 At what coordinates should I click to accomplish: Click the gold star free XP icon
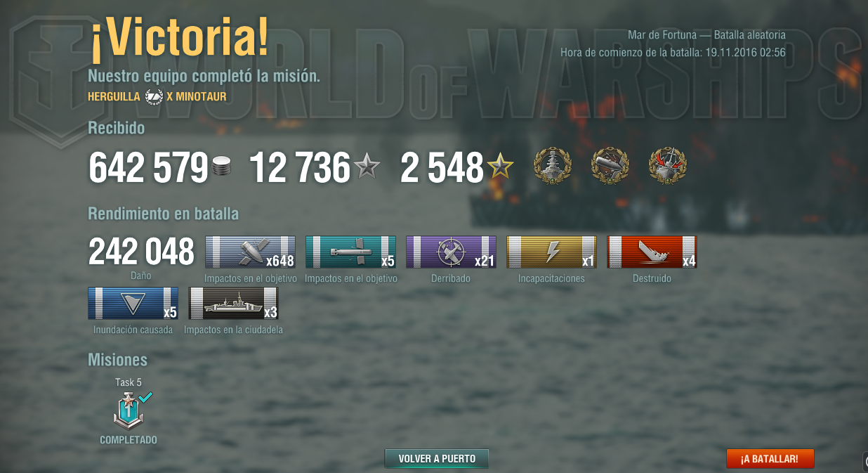(500, 167)
